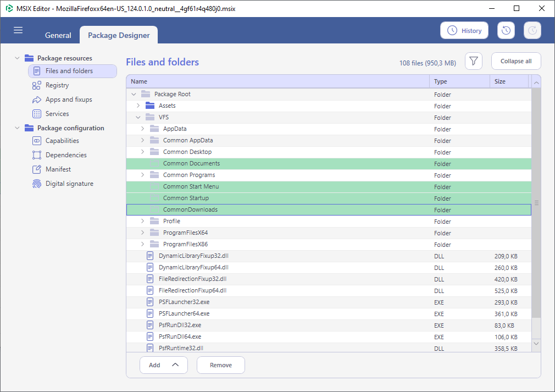This screenshot has height=392, width=555.
Task: Click the scrollbar down arrow
Action: [536, 344]
